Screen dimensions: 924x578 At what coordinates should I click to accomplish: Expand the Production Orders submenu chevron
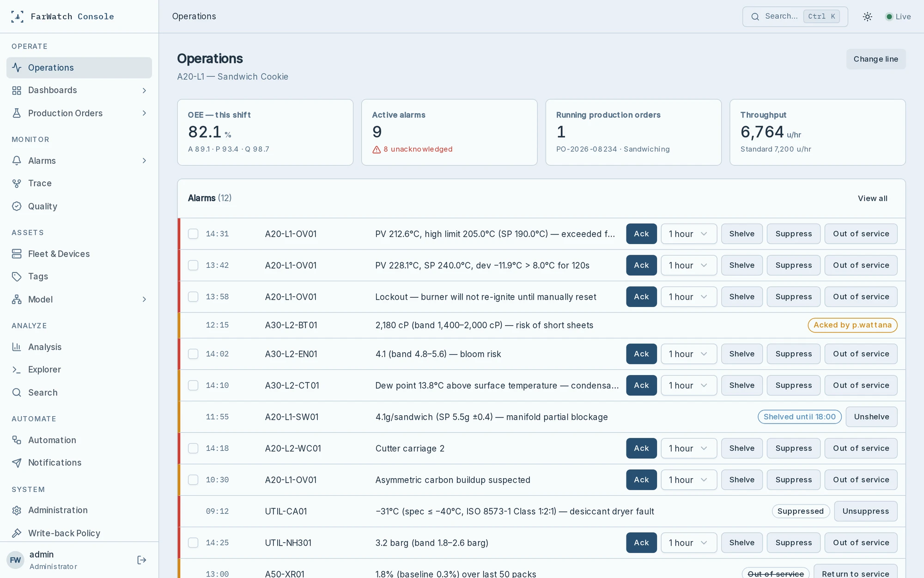[x=144, y=113]
